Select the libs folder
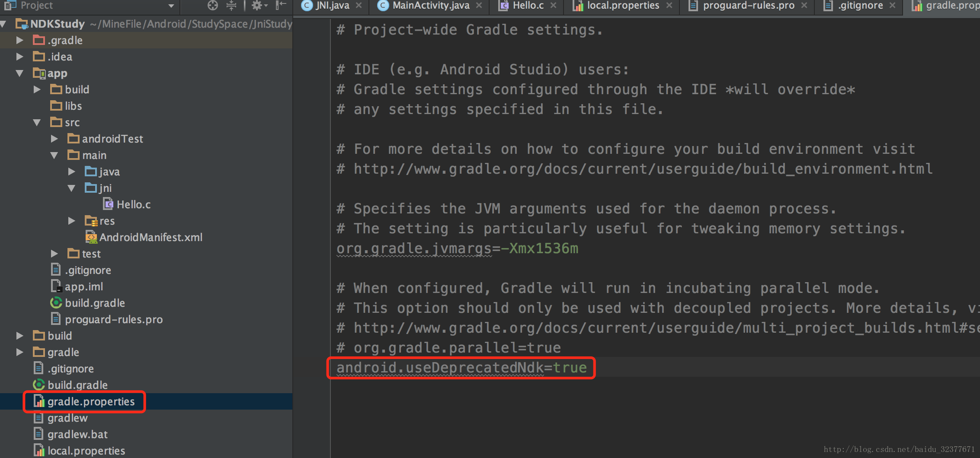 (66, 106)
